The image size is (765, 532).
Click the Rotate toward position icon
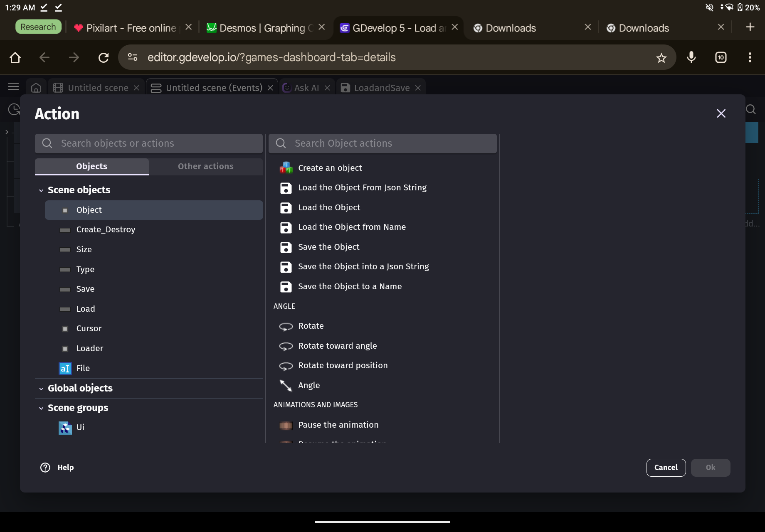(x=286, y=366)
